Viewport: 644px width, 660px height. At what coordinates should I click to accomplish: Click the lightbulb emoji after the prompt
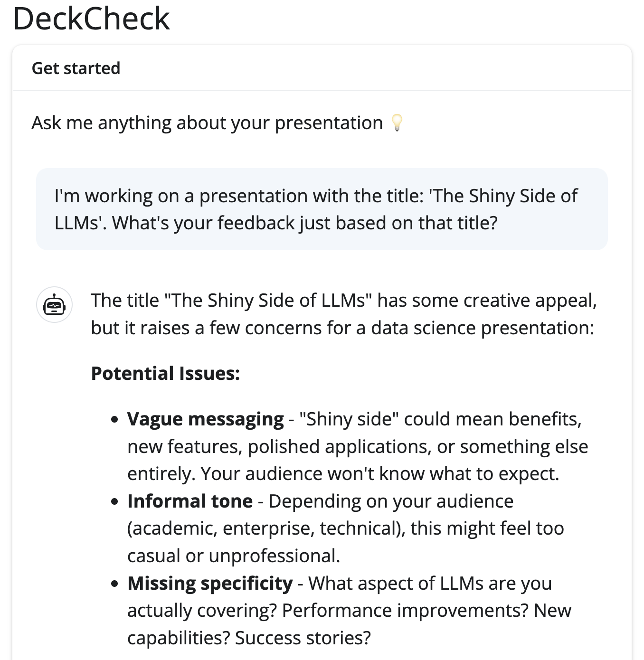397,123
